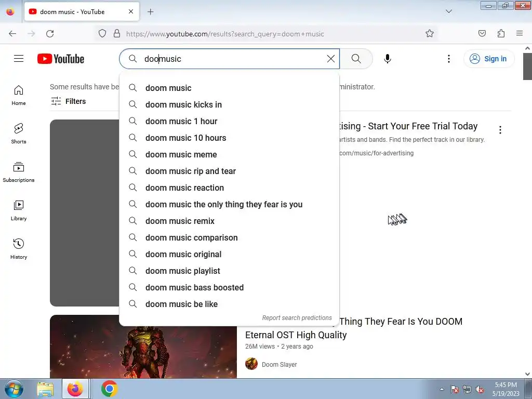
Task: Open Subscriptions in the sidebar
Action: [19, 172]
